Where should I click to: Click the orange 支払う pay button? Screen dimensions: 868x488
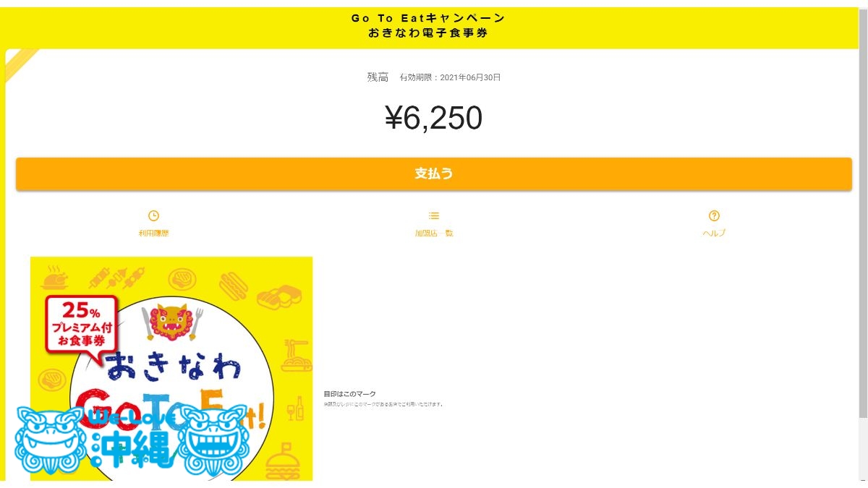coord(434,174)
